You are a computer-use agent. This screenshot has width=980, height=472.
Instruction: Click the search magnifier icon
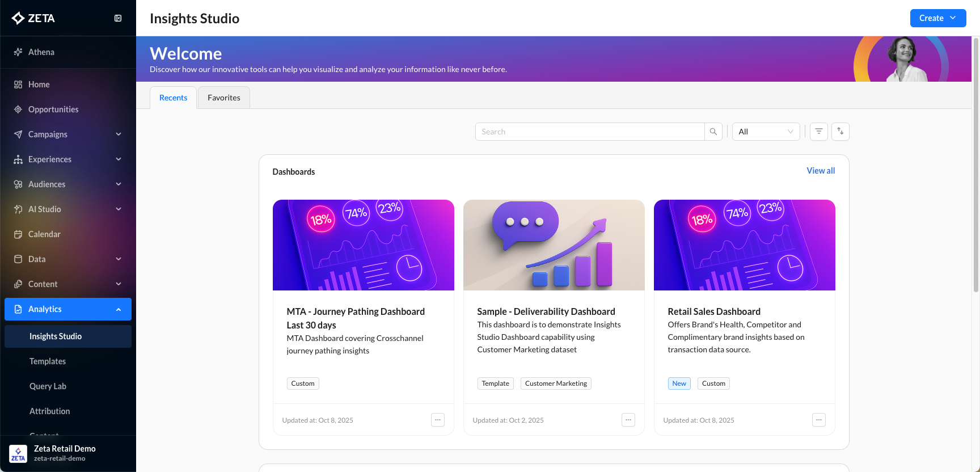tap(713, 132)
